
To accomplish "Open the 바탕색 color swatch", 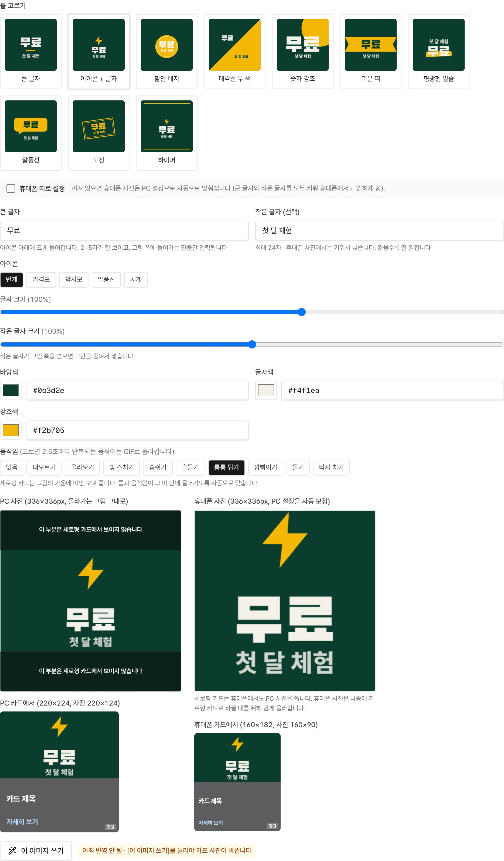I will click(11, 390).
